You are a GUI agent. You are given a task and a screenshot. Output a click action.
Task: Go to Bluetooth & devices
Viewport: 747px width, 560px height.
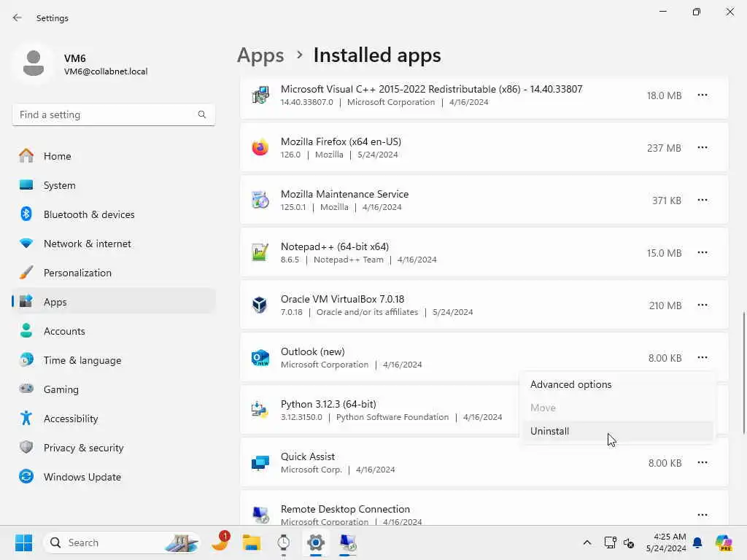pyautogui.click(x=113, y=214)
